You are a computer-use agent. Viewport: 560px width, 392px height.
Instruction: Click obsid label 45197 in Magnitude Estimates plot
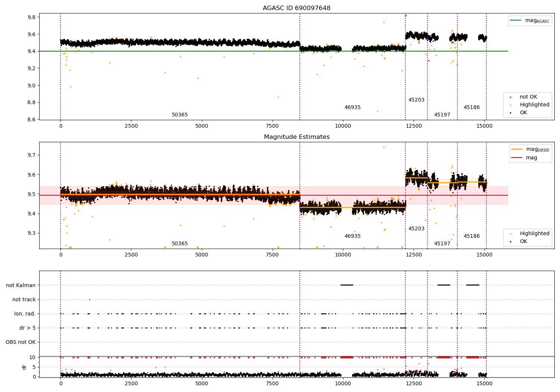click(442, 243)
